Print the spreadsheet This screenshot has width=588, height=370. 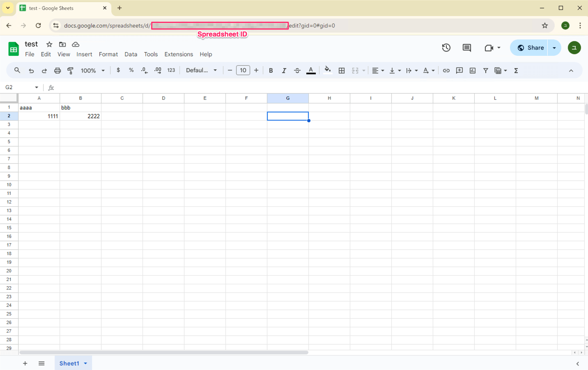point(57,71)
